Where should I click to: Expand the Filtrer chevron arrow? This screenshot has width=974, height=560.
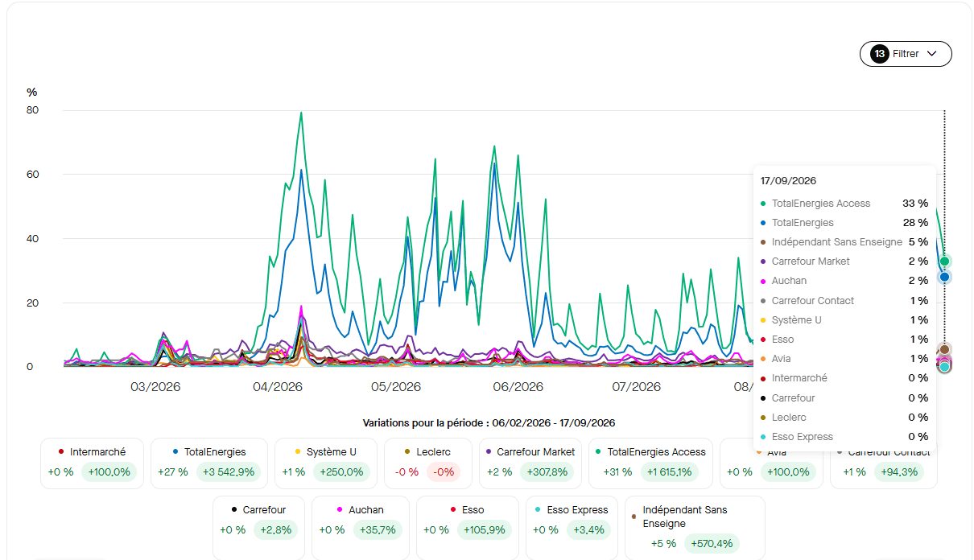(x=932, y=54)
